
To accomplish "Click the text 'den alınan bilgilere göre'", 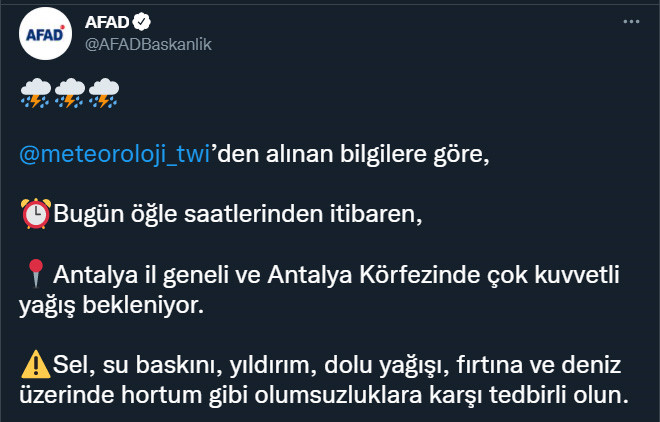I will [x=349, y=154].
